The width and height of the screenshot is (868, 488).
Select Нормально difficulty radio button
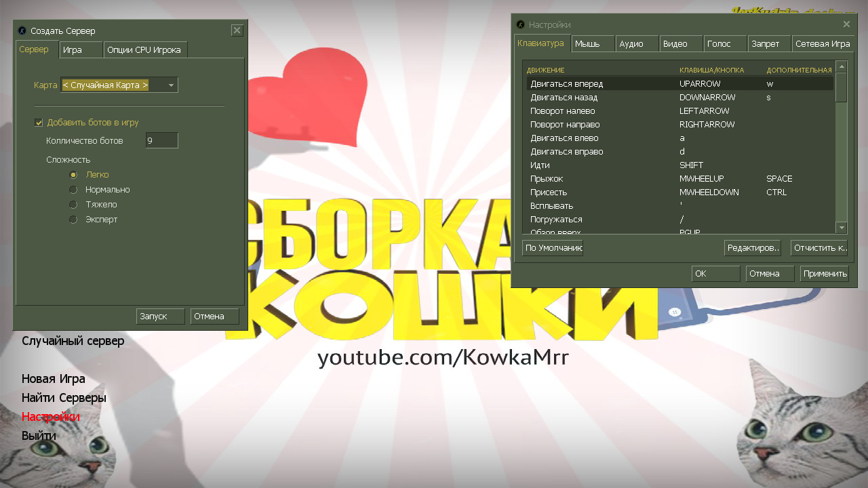point(73,190)
